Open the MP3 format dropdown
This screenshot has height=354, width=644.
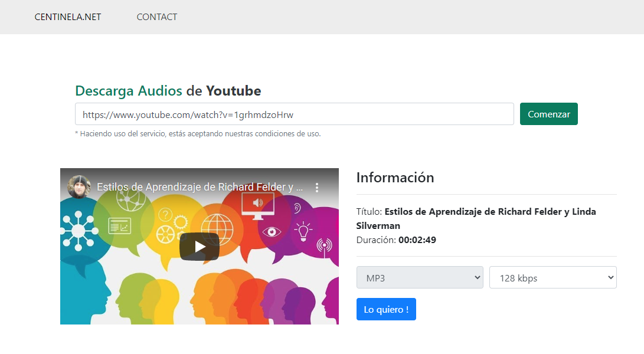pos(420,278)
